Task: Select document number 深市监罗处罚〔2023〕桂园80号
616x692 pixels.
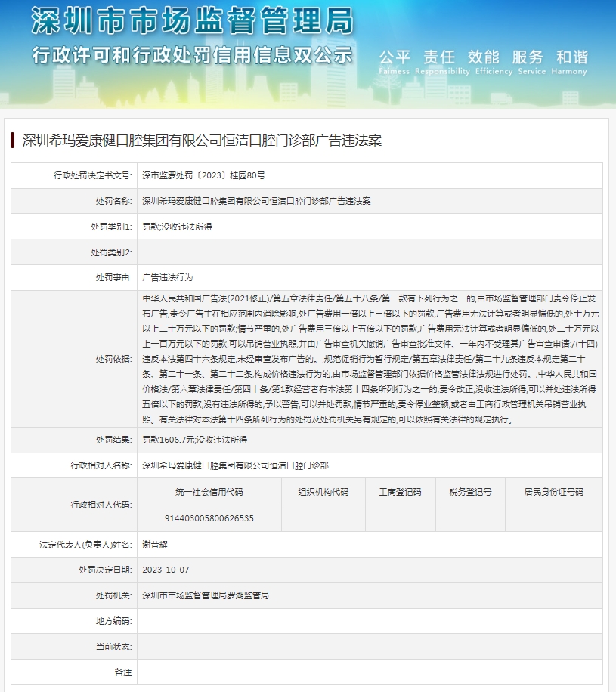Action: [x=203, y=176]
